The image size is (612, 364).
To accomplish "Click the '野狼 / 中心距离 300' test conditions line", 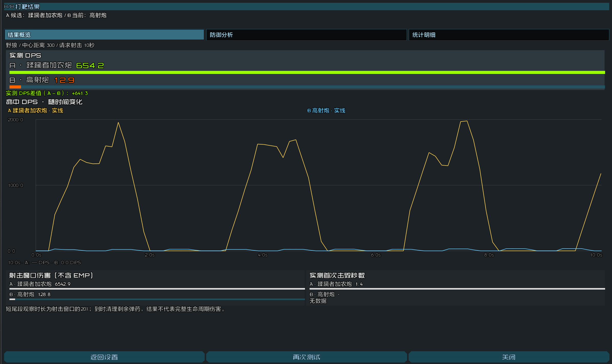I will (x=50, y=45).
